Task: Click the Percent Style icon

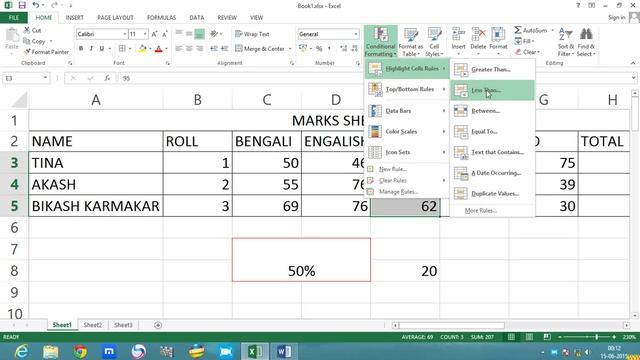Action: tap(319, 49)
